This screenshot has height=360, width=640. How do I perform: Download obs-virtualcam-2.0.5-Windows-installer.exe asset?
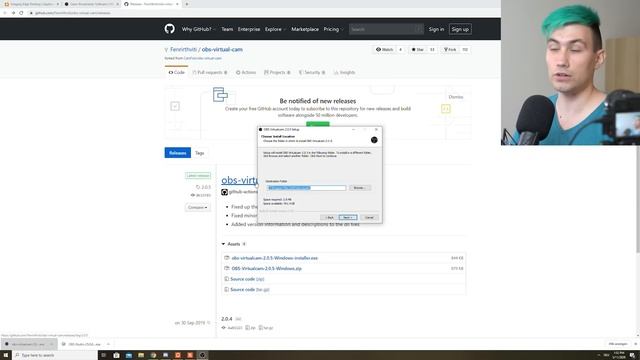point(275,258)
